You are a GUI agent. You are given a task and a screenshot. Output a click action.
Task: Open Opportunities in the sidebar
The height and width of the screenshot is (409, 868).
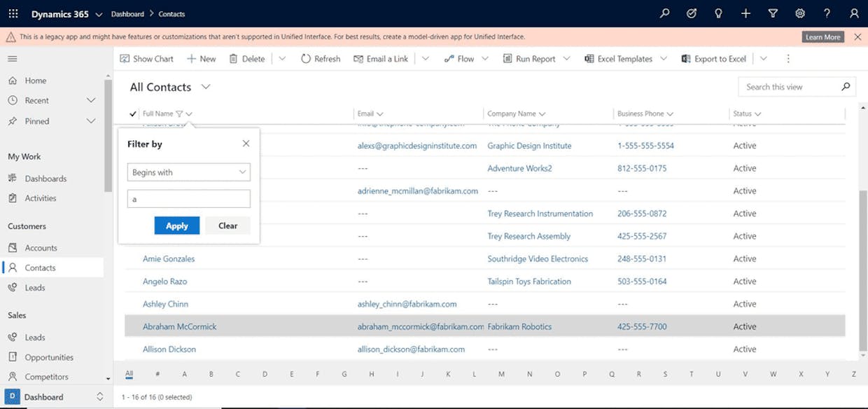pos(49,357)
